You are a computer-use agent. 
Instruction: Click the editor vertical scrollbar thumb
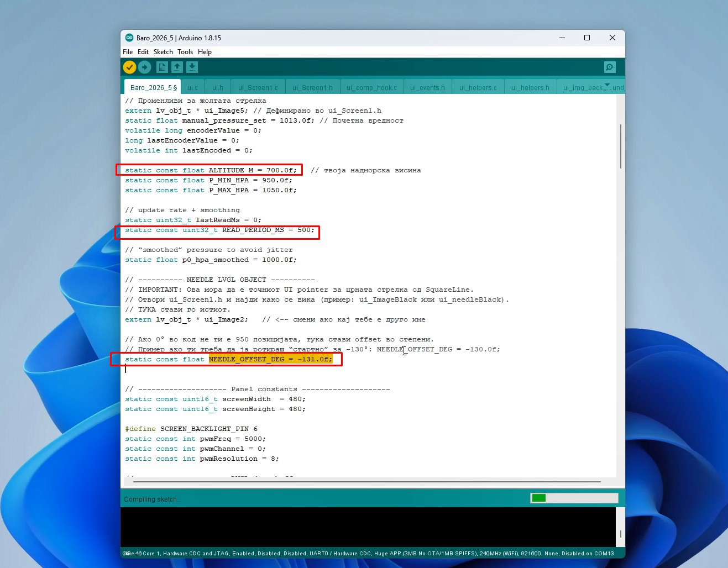tap(621, 146)
